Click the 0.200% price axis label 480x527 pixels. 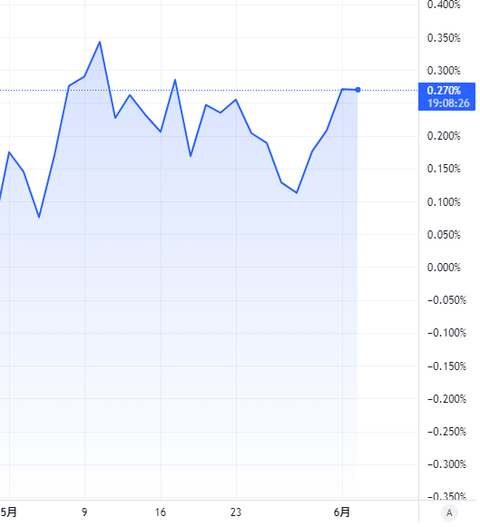[444, 136]
